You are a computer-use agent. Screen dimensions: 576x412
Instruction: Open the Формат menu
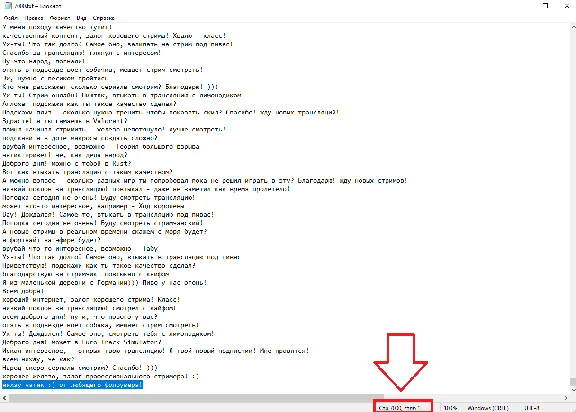pyautogui.click(x=60, y=18)
